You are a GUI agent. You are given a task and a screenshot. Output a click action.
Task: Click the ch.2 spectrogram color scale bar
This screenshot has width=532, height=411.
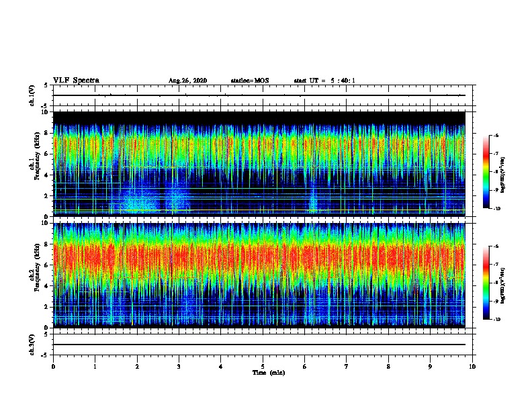click(486, 283)
